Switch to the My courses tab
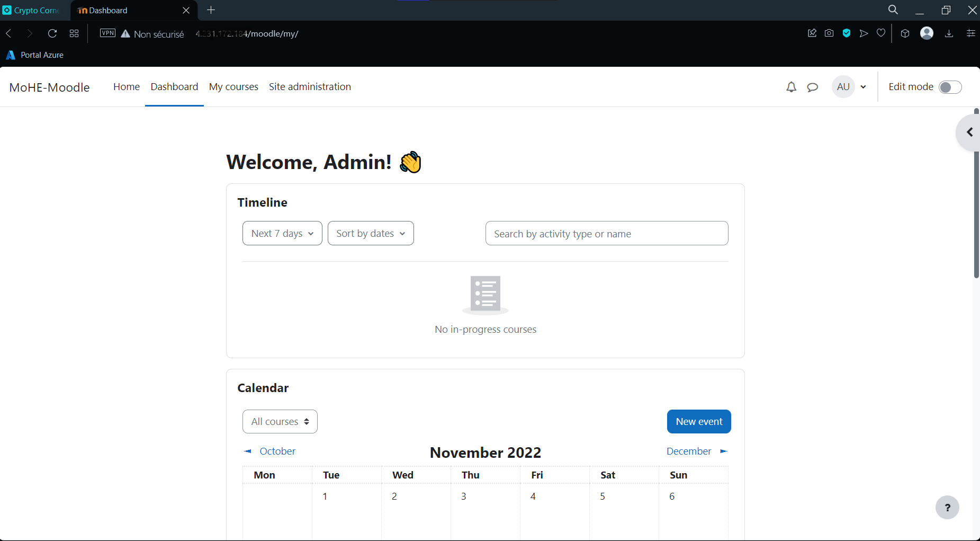This screenshot has height=541, width=980. 233,86
